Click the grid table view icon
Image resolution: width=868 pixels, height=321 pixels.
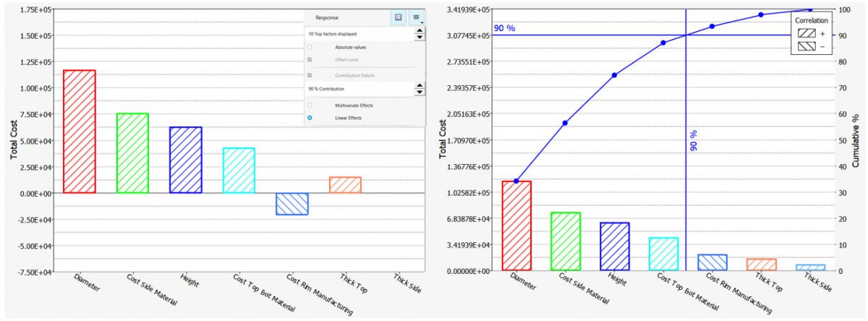pyautogui.click(x=399, y=17)
